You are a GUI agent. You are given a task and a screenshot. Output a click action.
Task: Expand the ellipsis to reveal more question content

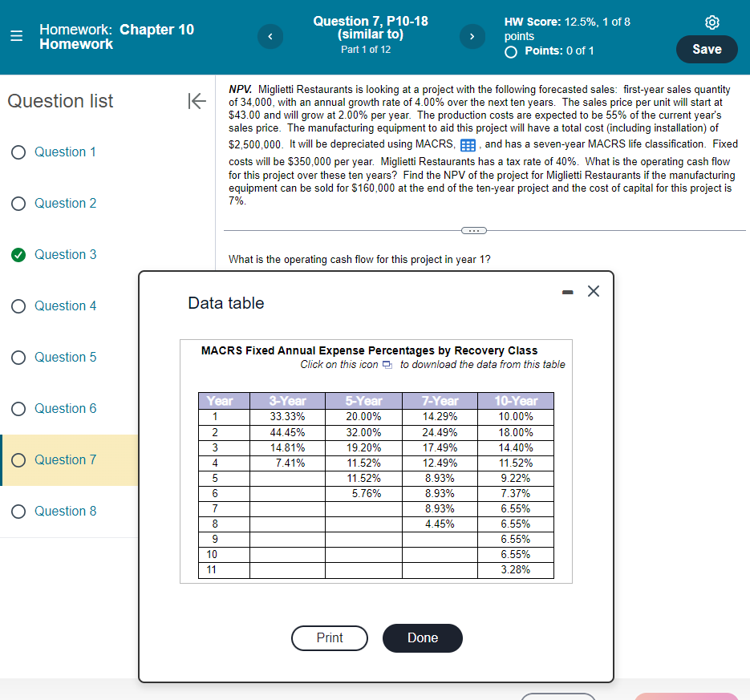[x=473, y=230]
